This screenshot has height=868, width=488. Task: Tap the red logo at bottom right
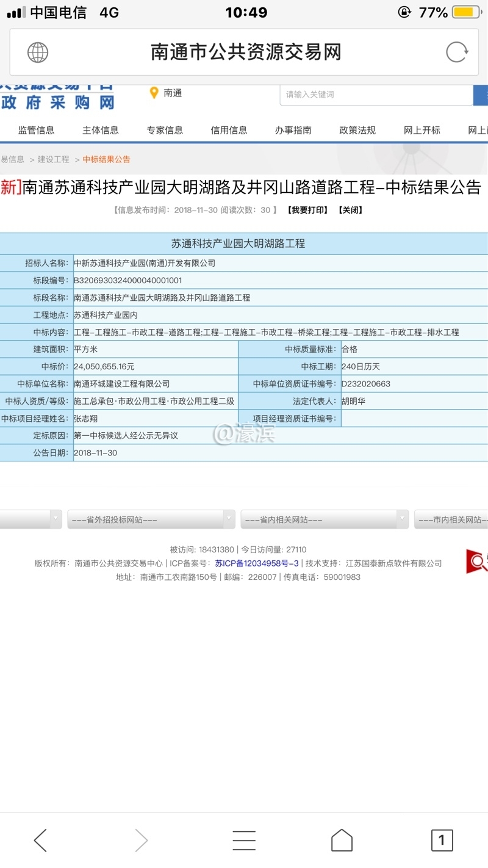[x=475, y=562]
